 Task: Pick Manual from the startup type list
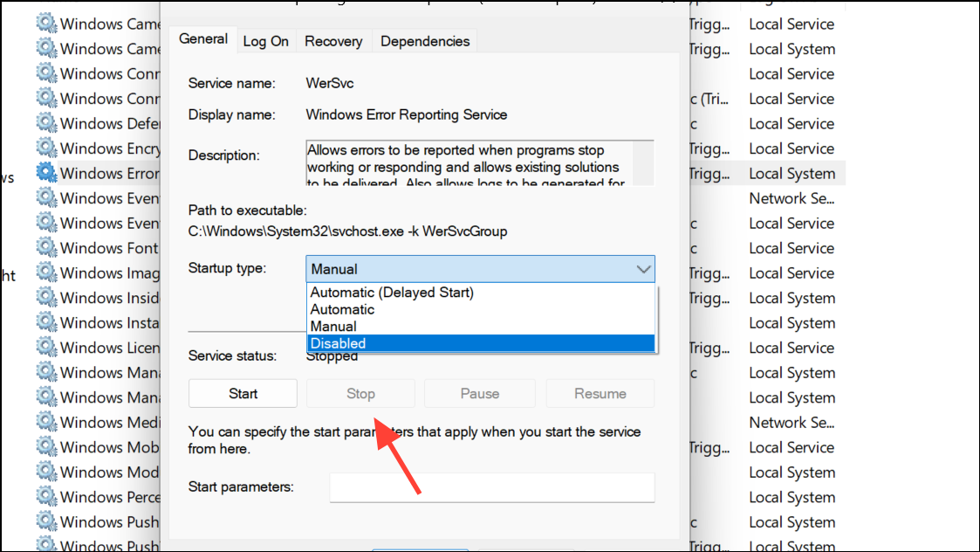(333, 327)
